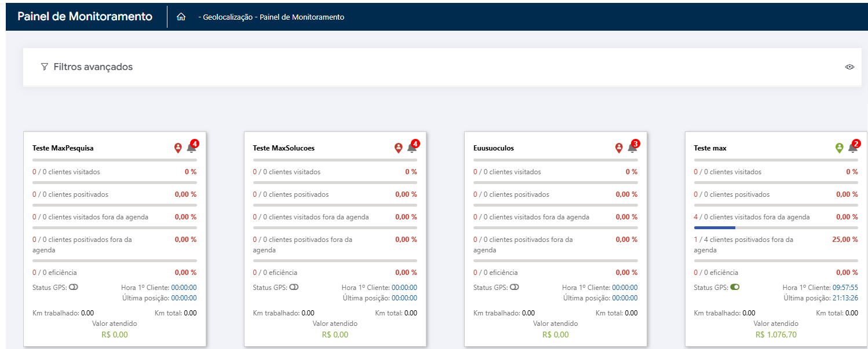Toggle GPS status switch on Teste MaxPesquisa card
This screenshot has height=349, width=868.
coord(74,287)
